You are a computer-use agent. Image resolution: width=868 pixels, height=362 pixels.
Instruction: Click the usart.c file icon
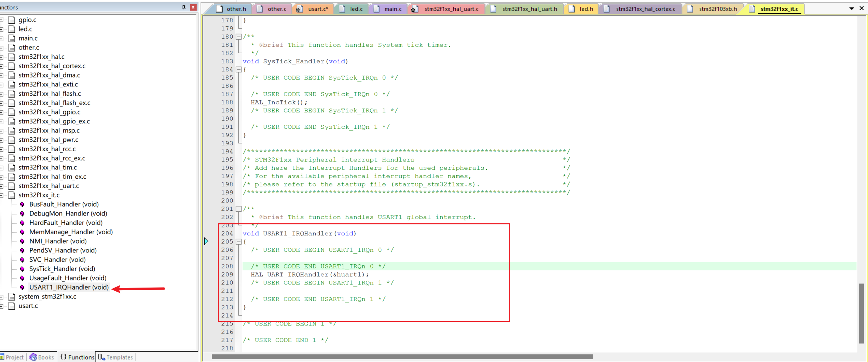(x=12, y=306)
